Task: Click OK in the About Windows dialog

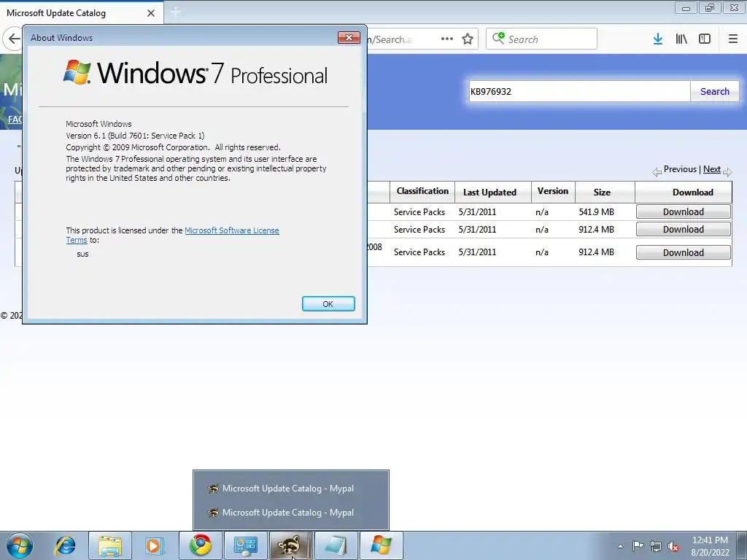Action: [x=328, y=304]
